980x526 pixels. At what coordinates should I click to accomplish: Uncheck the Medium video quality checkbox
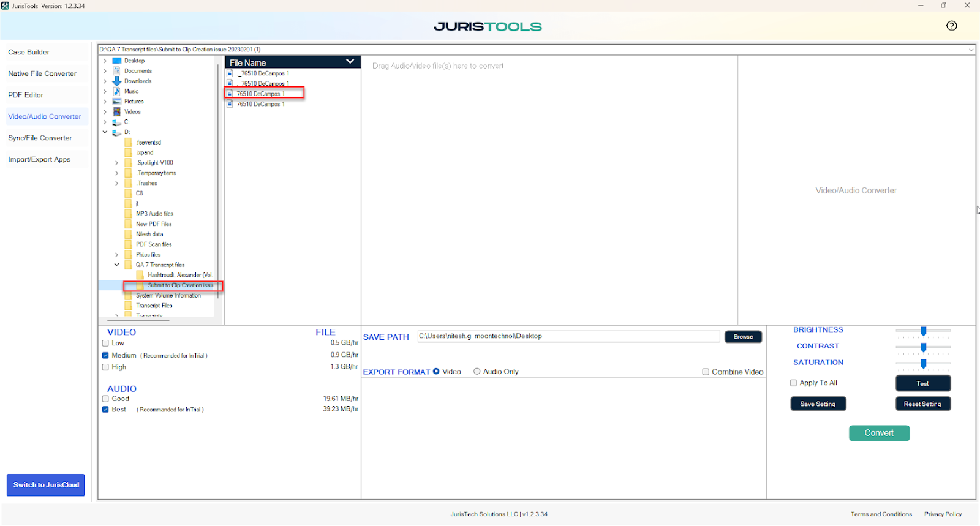tap(105, 355)
